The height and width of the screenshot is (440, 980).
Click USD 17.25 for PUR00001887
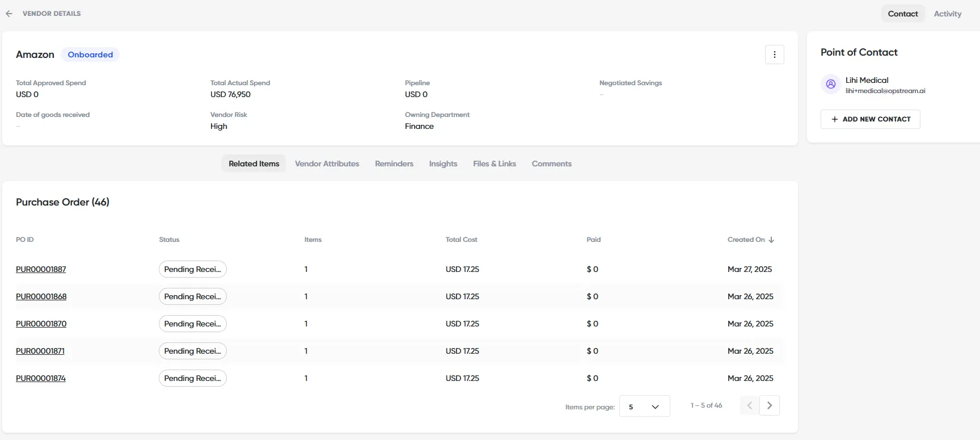coord(462,269)
